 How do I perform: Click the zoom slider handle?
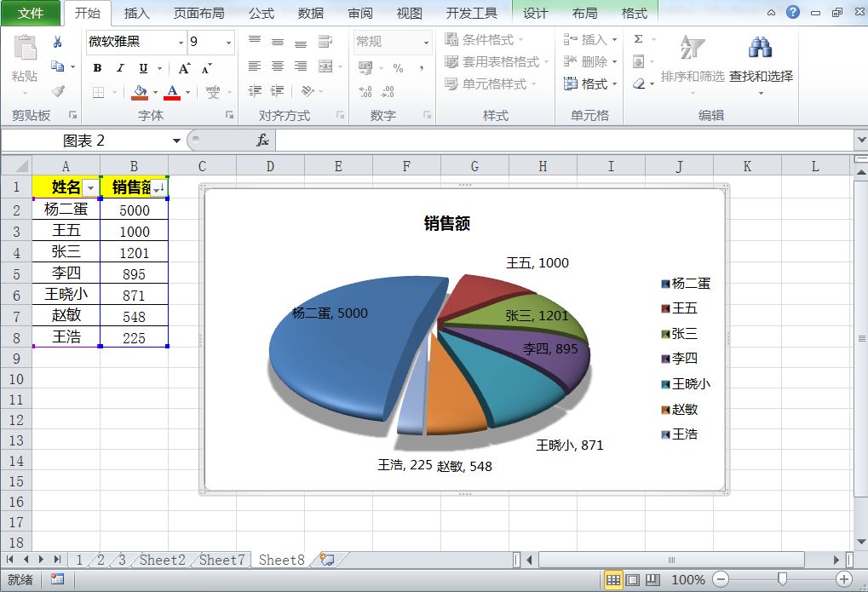pyautogui.click(x=782, y=579)
